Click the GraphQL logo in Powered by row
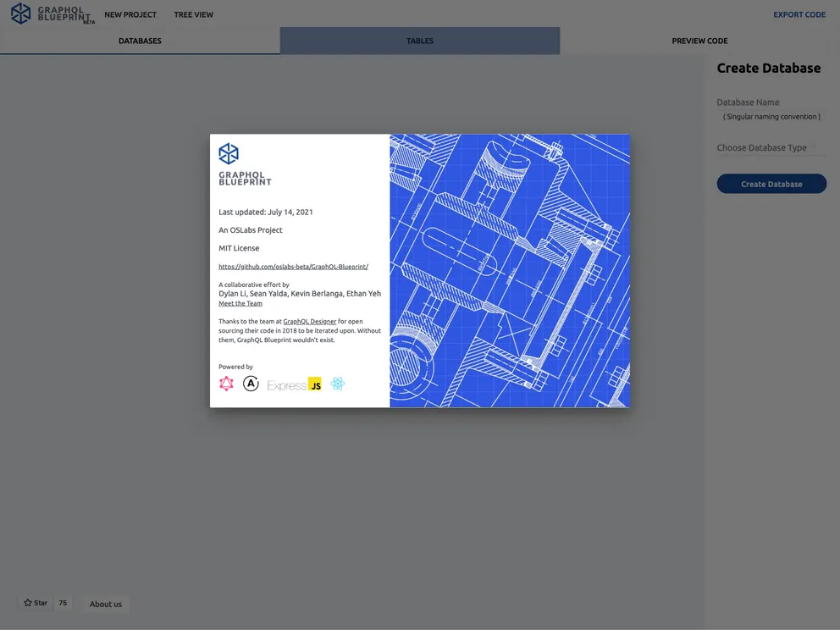Image resolution: width=840 pixels, height=630 pixels. [226, 384]
